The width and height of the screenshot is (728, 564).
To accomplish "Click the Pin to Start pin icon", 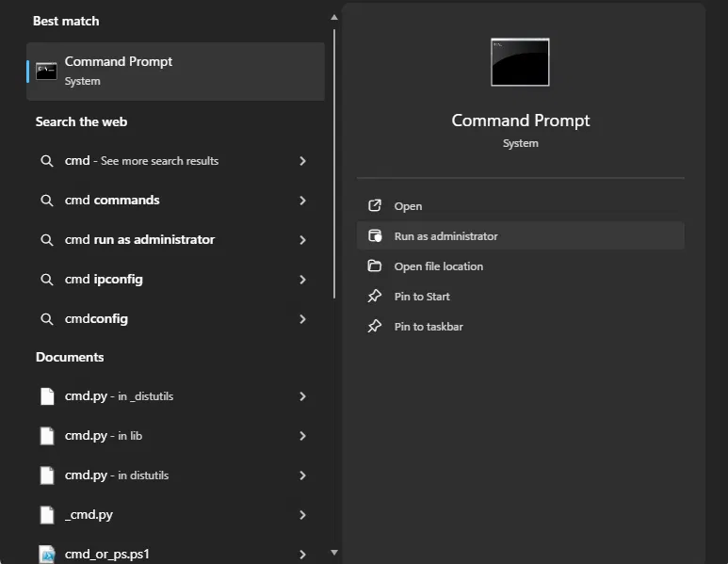I will [375, 297].
